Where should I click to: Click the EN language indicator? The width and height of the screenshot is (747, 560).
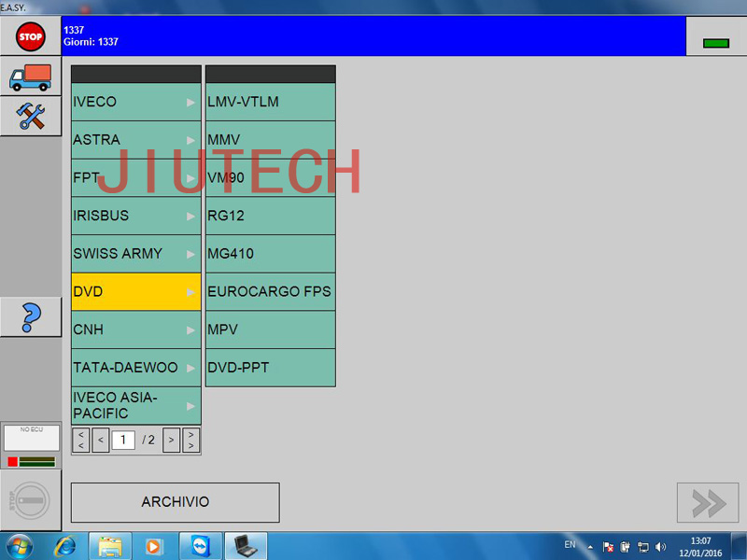570,544
